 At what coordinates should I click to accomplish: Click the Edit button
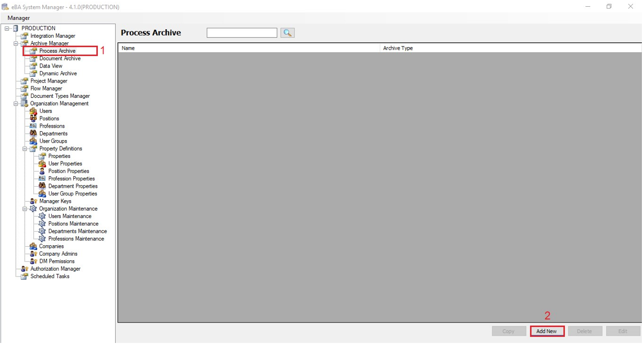pyautogui.click(x=623, y=331)
